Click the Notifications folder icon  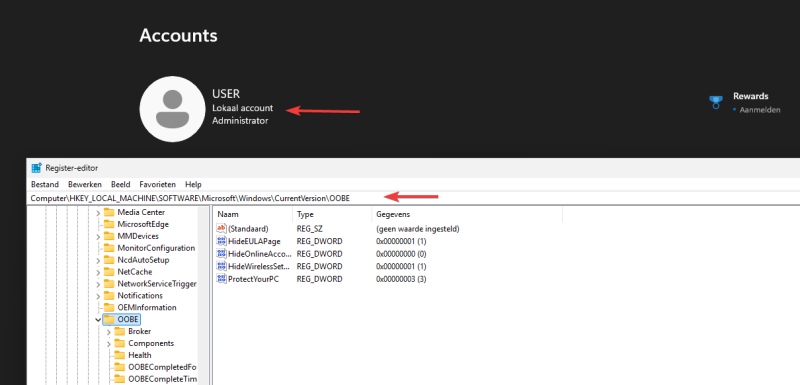click(109, 296)
